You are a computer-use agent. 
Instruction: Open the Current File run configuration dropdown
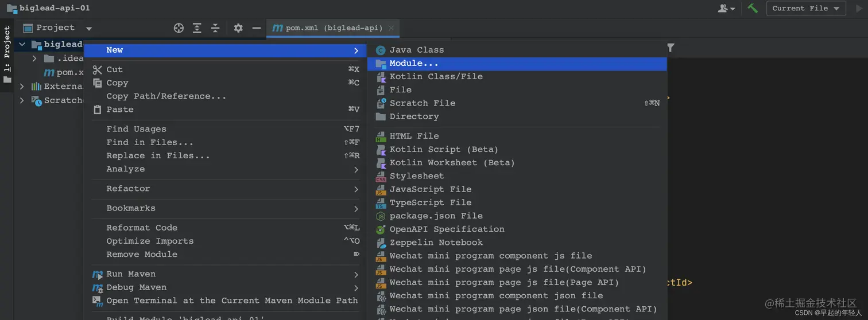point(806,8)
